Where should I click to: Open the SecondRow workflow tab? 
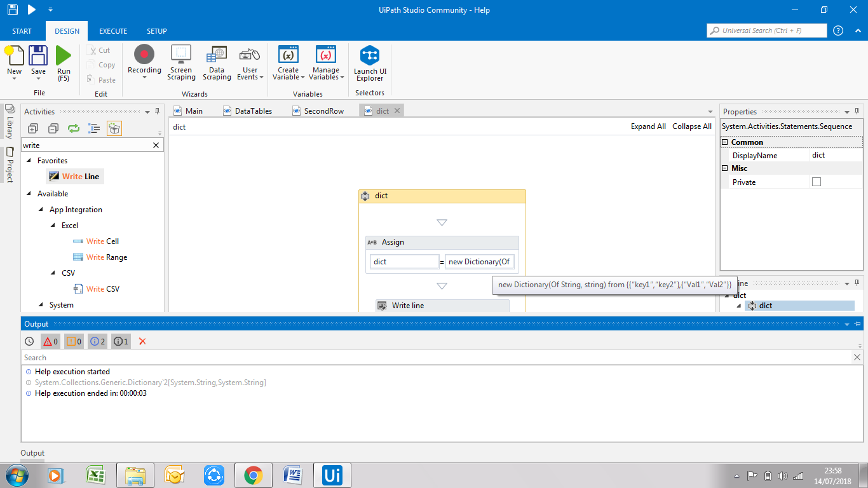[318, 111]
